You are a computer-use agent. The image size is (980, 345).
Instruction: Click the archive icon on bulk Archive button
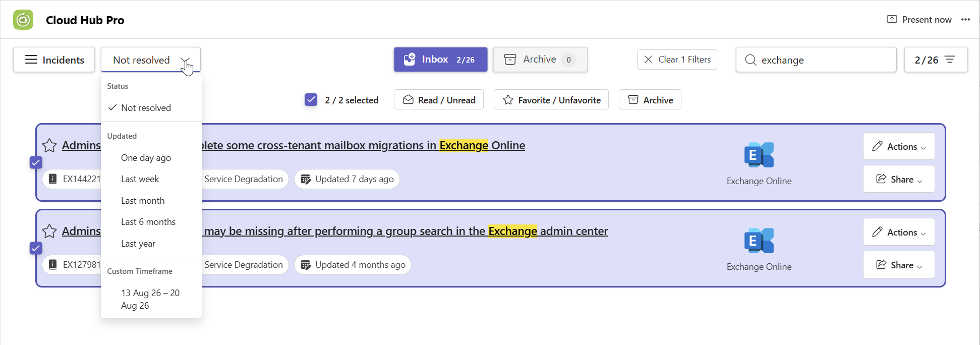(x=633, y=100)
